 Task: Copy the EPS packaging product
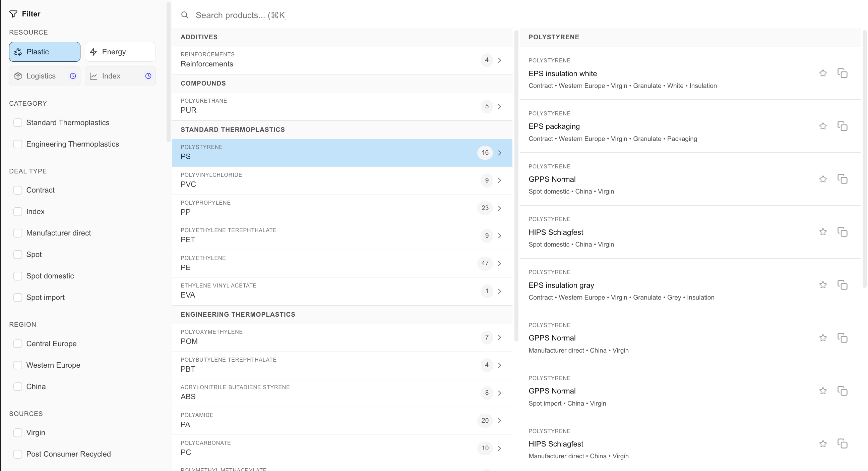click(x=843, y=126)
